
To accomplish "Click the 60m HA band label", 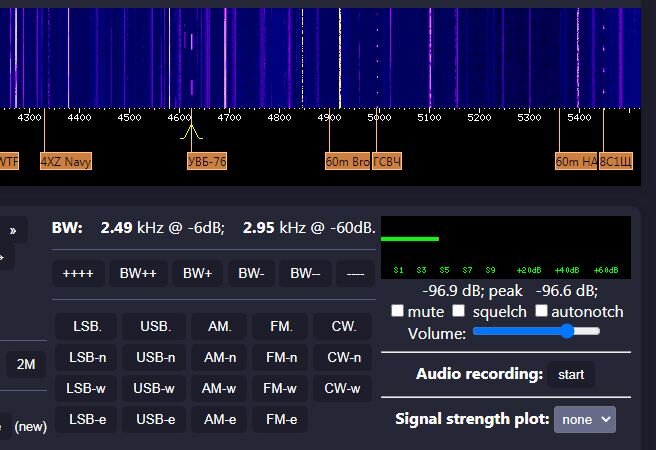I will point(576,161).
